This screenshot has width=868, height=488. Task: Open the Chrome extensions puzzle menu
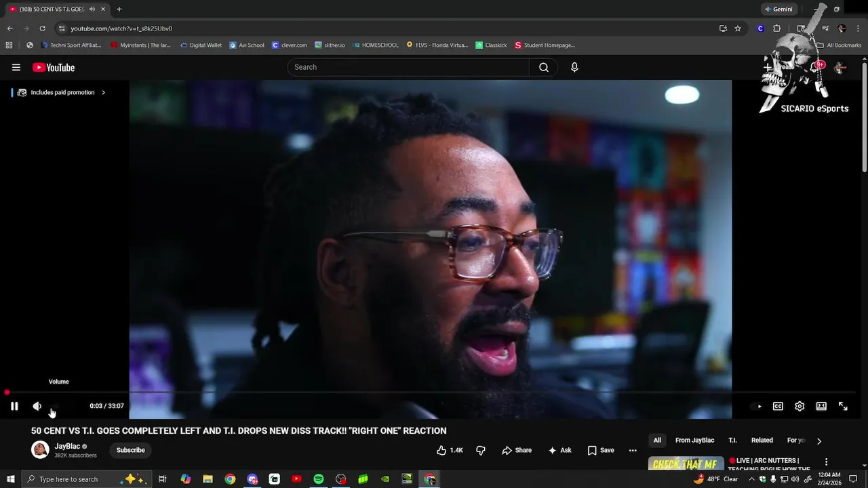coord(777,28)
